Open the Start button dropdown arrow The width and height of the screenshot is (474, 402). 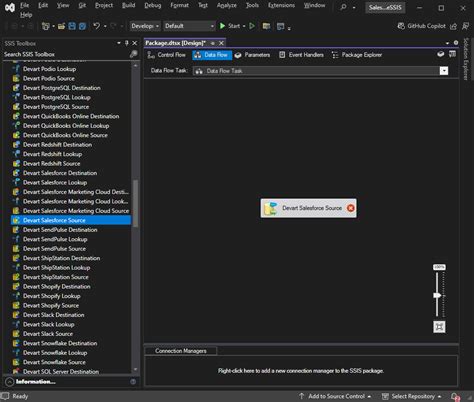pyautogui.click(x=244, y=26)
